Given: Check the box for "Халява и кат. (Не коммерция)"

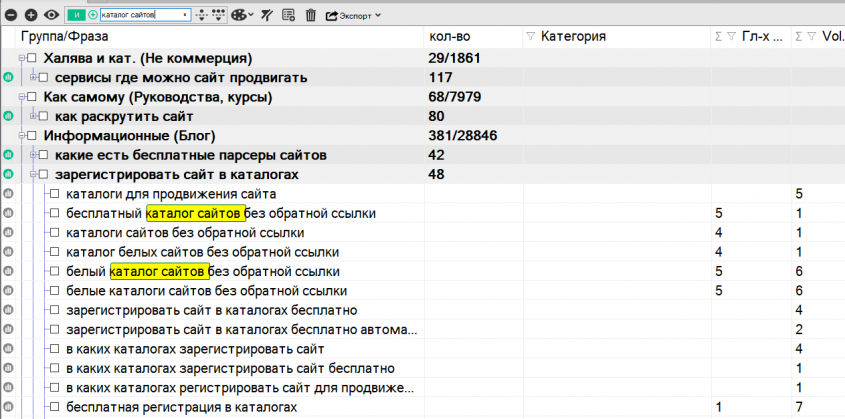Looking at the screenshot, I should pyautogui.click(x=32, y=58).
